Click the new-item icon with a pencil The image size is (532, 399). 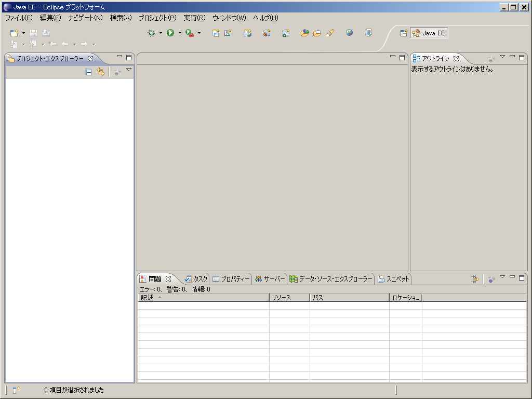click(x=228, y=33)
